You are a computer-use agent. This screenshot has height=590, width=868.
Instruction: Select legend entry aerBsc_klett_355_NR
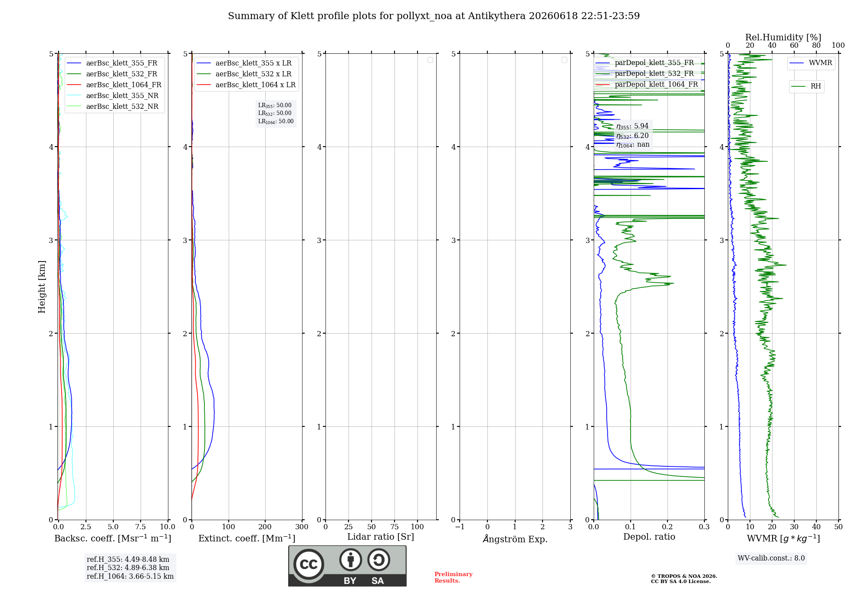point(114,96)
